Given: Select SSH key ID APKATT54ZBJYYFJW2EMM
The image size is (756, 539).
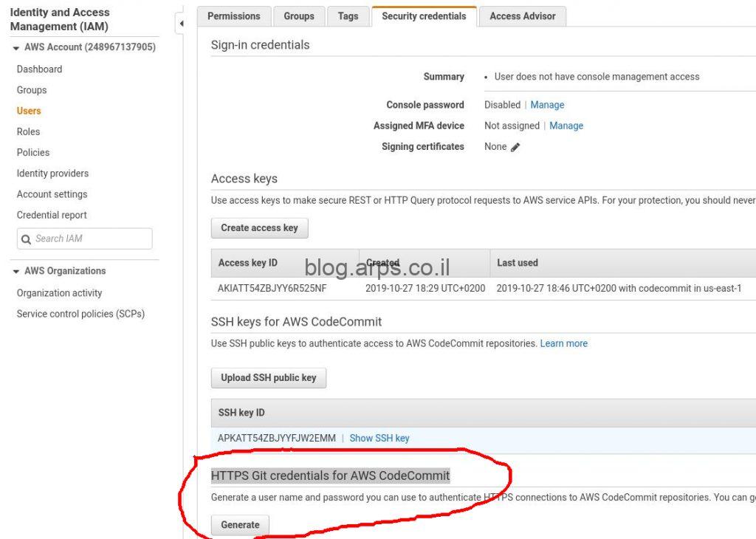Looking at the screenshot, I should point(277,438).
